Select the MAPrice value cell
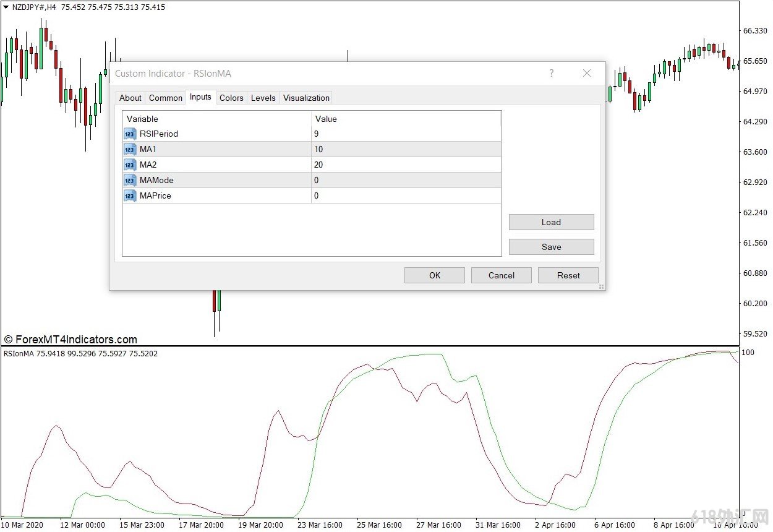The width and height of the screenshot is (773, 532). pyautogui.click(x=406, y=195)
